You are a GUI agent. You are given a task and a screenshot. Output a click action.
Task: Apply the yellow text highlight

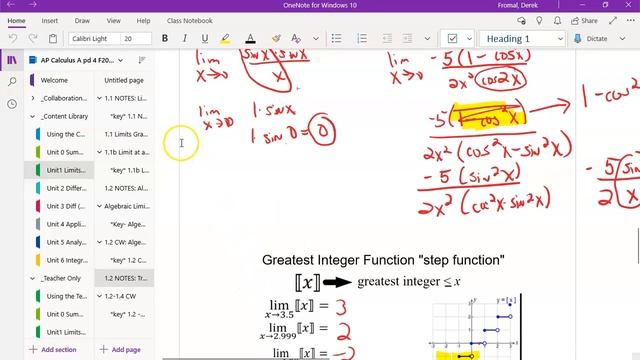point(225,39)
